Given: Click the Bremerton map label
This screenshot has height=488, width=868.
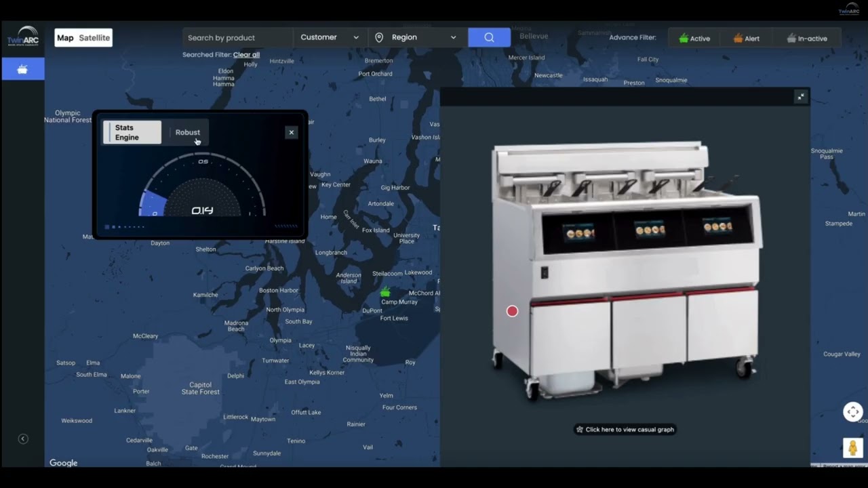Looking at the screenshot, I should [378, 60].
